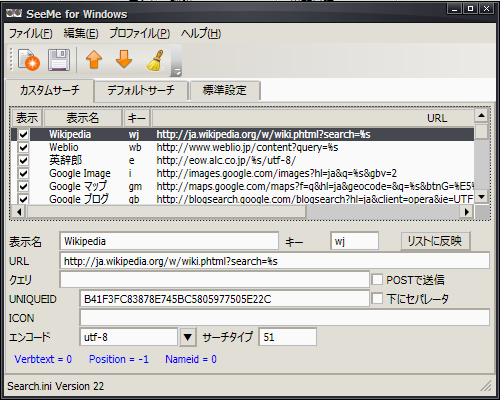Click the images.google.com URL cell
Viewport: 500px width, 400px height.
(277, 173)
